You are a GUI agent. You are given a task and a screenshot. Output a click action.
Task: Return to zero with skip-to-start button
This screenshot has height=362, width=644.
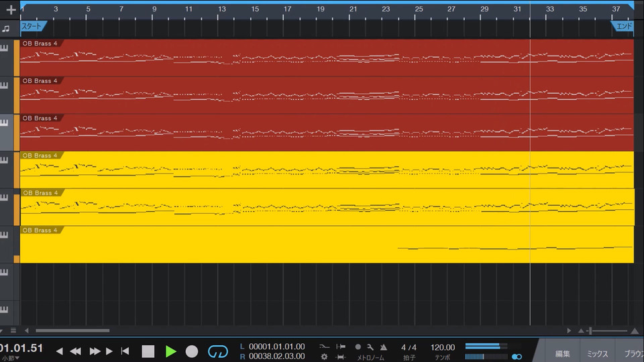click(x=125, y=351)
